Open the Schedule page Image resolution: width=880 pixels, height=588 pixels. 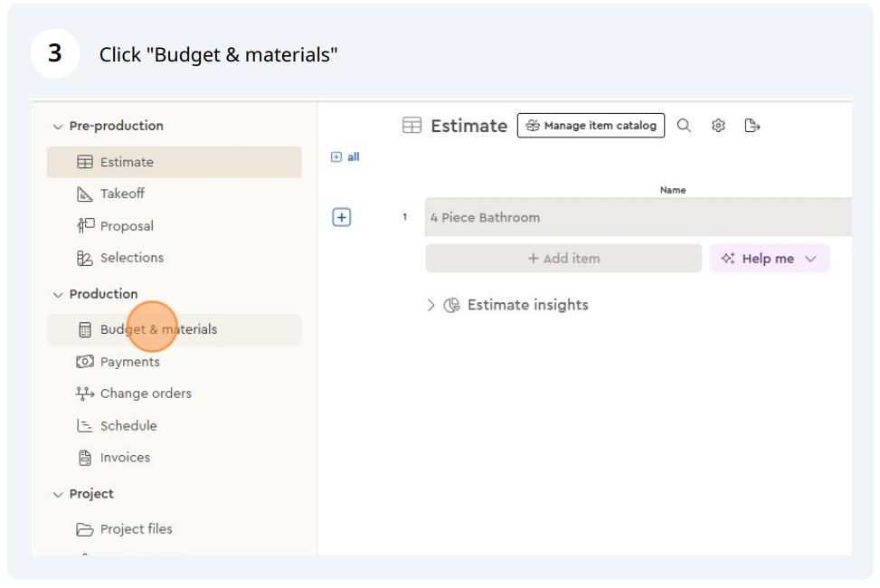tap(128, 425)
